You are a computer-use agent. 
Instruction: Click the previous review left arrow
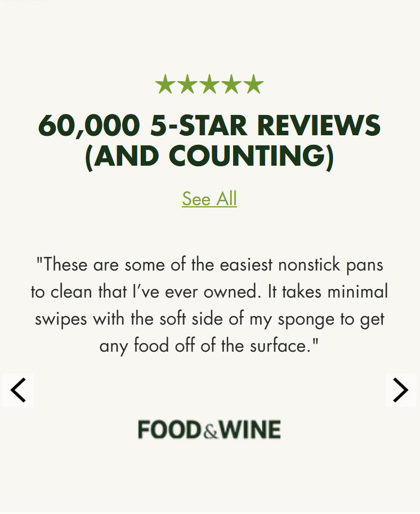(18, 390)
